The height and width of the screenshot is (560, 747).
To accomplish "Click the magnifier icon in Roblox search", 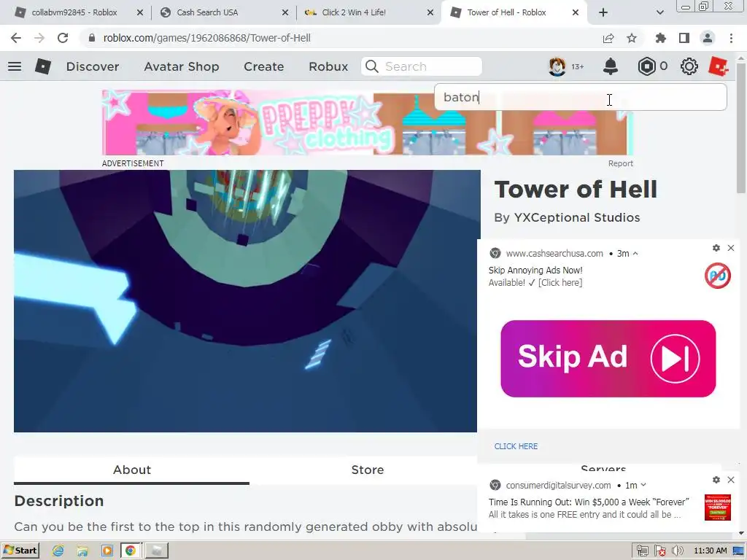I will [372, 66].
